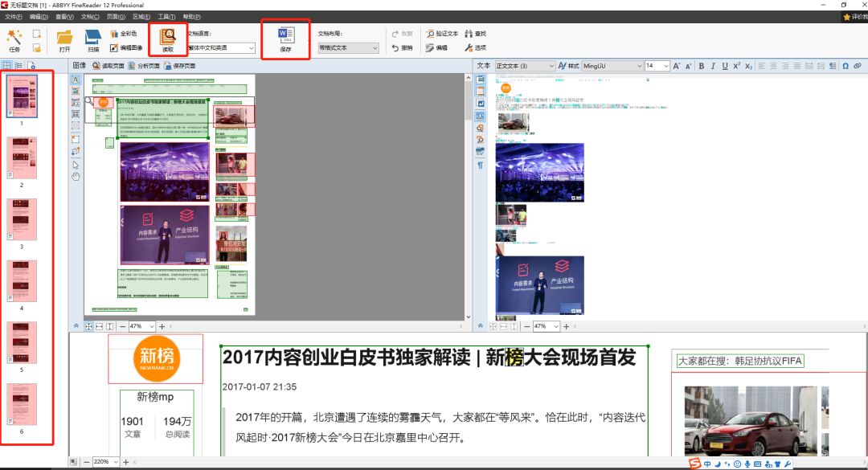This screenshot has height=470, width=868.
Task: Switch pages panel to thumbnails view
Action: point(6,65)
